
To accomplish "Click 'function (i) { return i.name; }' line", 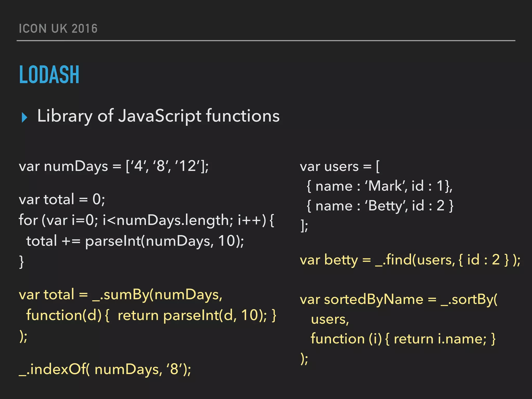I will pos(403,339).
